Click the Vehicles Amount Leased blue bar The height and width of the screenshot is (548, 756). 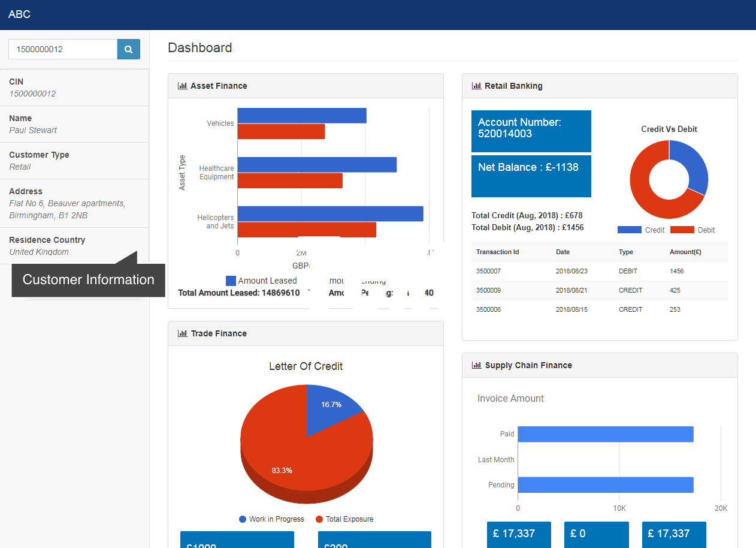tap(302, 116)
